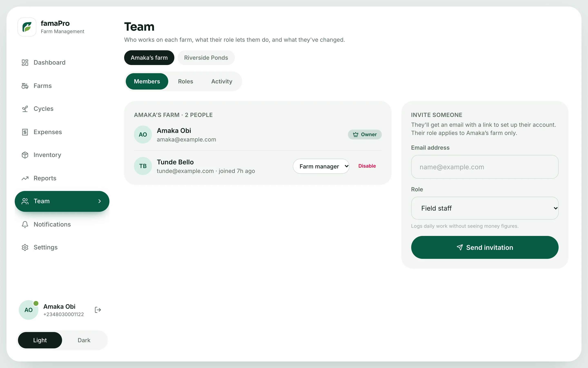This screenshot has height=368, width=588.
Task: Click the INVITE SOMEONE heading
Action: click(437, 115)
